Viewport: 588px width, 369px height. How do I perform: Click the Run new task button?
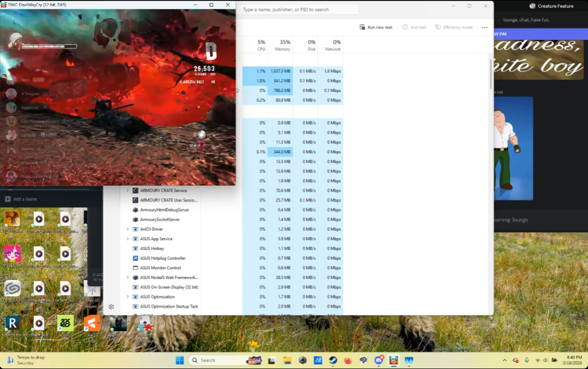pyautogui.click(x=376, y=27)
